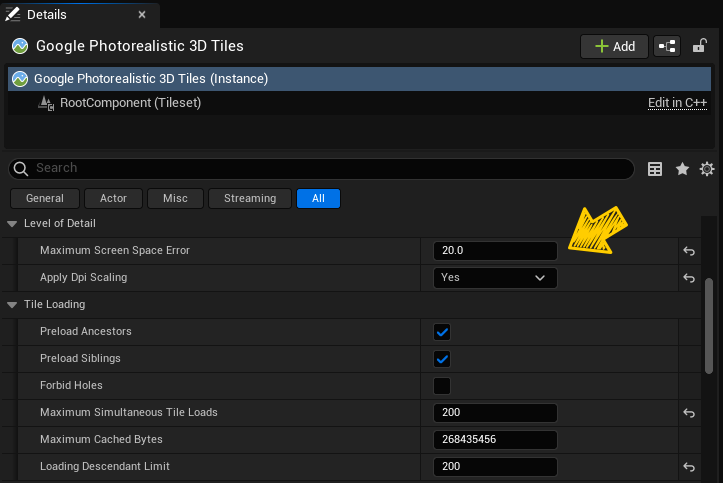The width and height of the screenshot is (723, 483).
Task: Click the Search properties field
Action: pyautogui.click(x=321, y=169)
